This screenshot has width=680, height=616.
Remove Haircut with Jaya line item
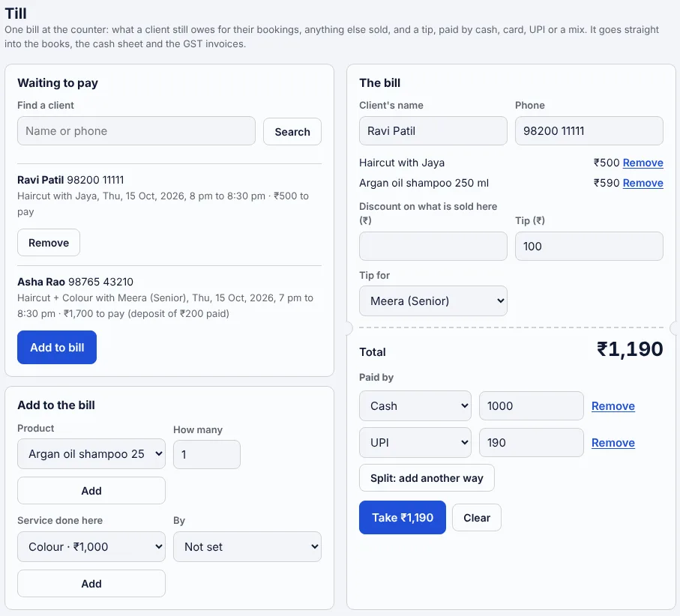coord(643,163)
